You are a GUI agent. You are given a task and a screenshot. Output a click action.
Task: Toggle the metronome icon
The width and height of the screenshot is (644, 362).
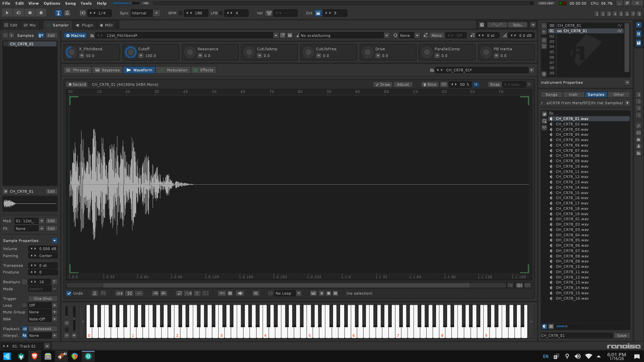pyautogui.click(x=67, y=13)
